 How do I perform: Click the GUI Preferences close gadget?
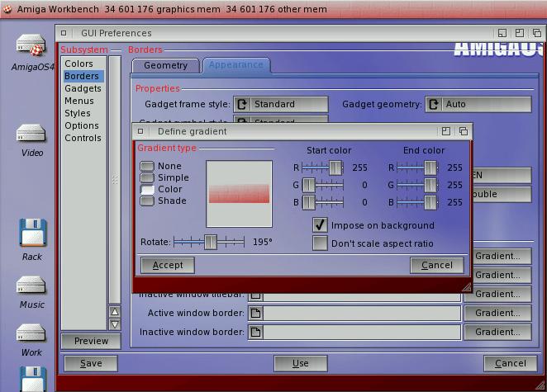coord(64,33)
